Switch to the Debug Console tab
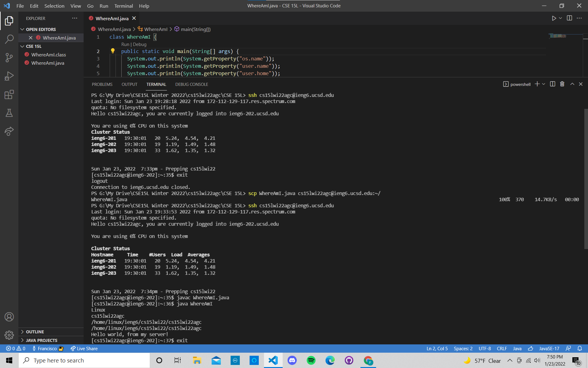 point(191,84)
